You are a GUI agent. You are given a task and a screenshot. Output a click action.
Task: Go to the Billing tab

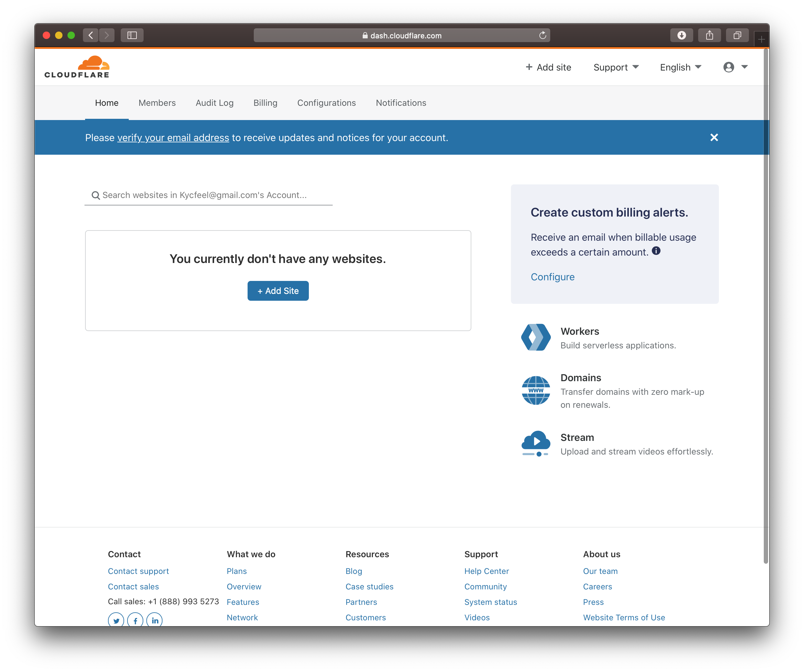265,102
